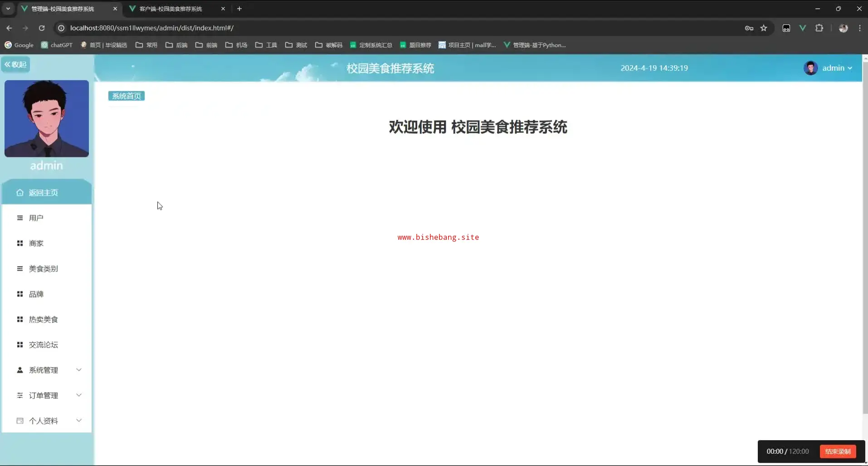Screen dimensions: 868x466
Task: Open the 常用 bookmark folder
Action: tap(146, 45)
